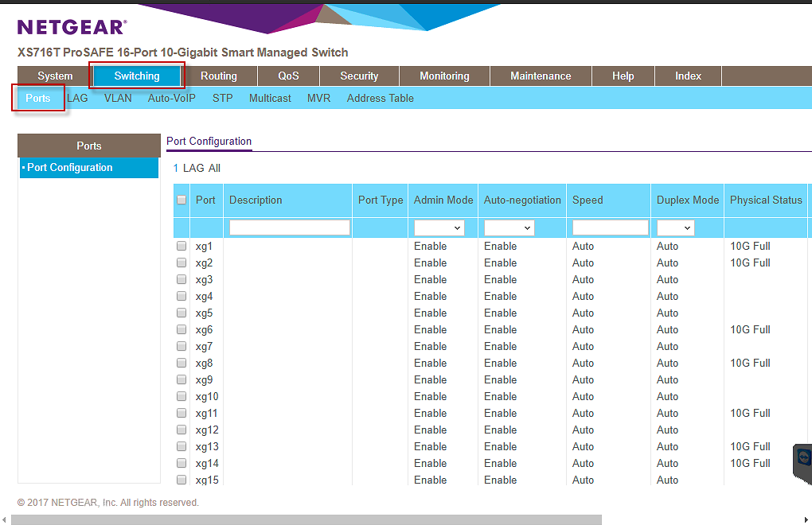Click xg8 row's Admin Mode Enable
Image resolution: width=812 pixels, height=525 pixels.
pos(431,363)
